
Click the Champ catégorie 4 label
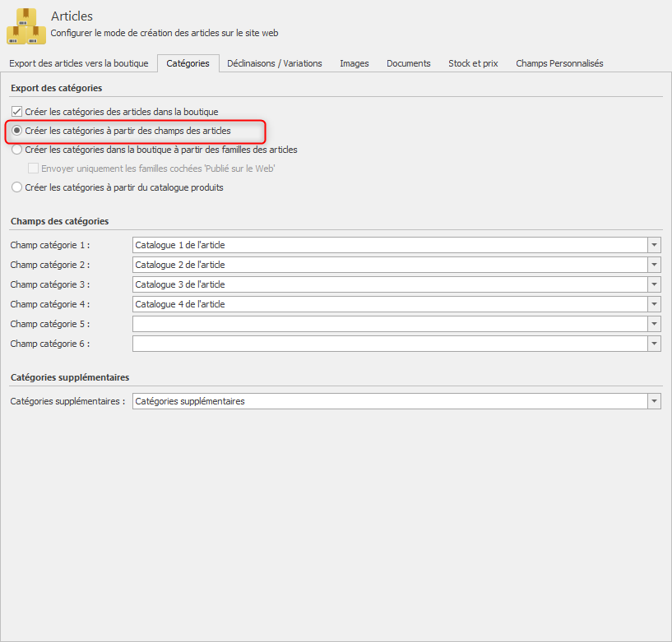point(50,304)
